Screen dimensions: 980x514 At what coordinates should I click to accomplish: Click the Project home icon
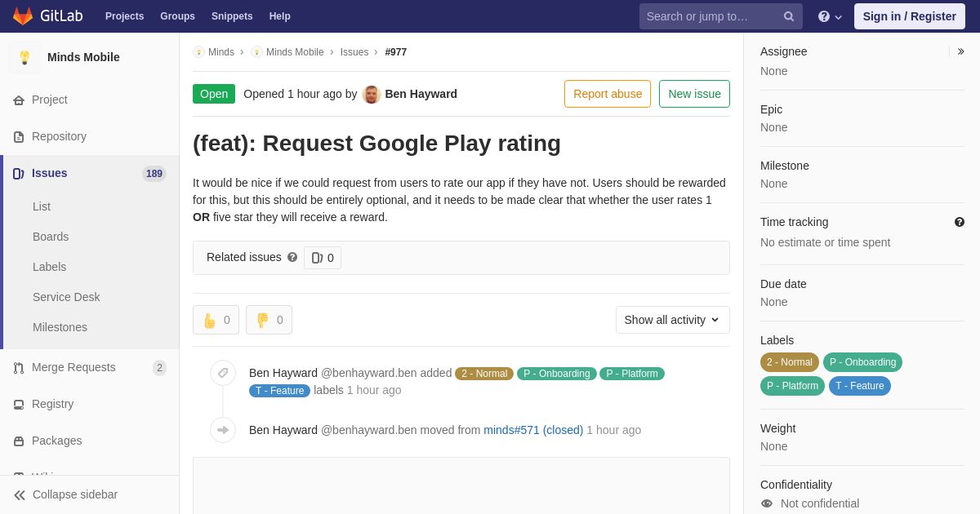click(19, 100)
